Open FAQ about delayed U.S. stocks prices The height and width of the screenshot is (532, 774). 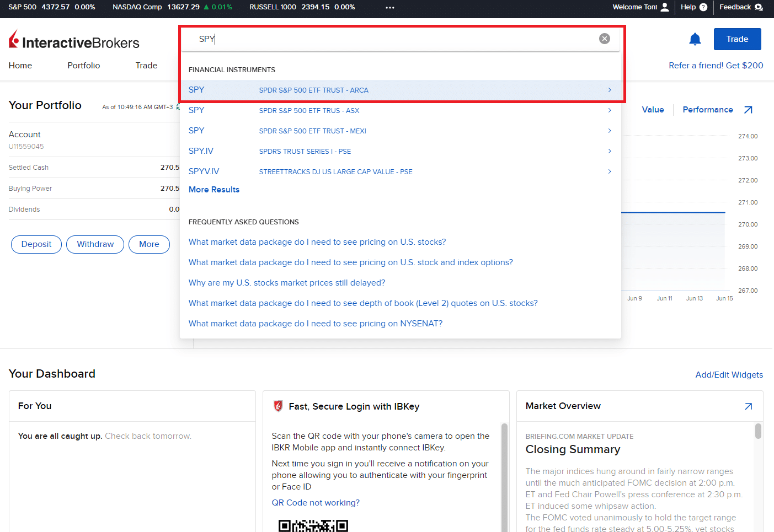click(287, 283)
